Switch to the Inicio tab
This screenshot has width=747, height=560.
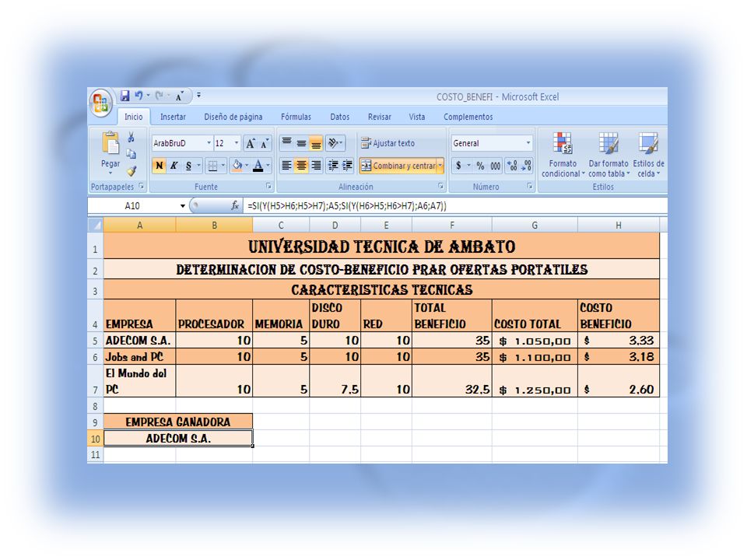click(133, 117)
